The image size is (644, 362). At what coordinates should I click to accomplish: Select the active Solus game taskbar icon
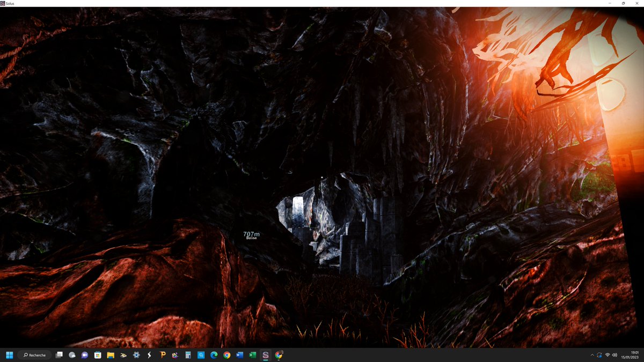point(266,355)
